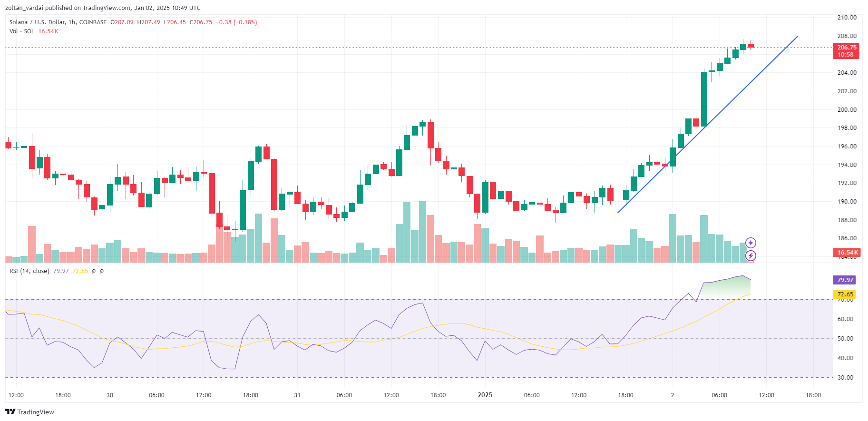Click the 200.00 label on price axis
The height and width of the screenshot is (421, 868).
(x=847, y=109)
